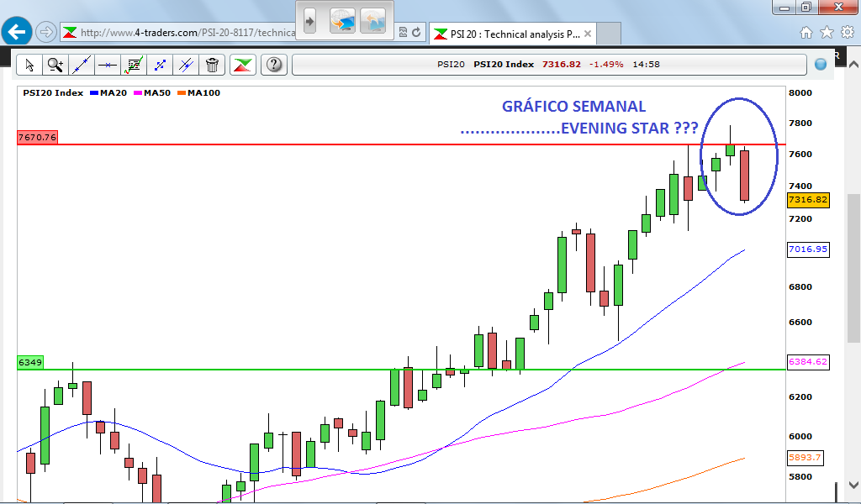Viewport: 861px width, 504px height.
Task: Go forward with the browser forward arrow
Action: click(x=45, y=33)
